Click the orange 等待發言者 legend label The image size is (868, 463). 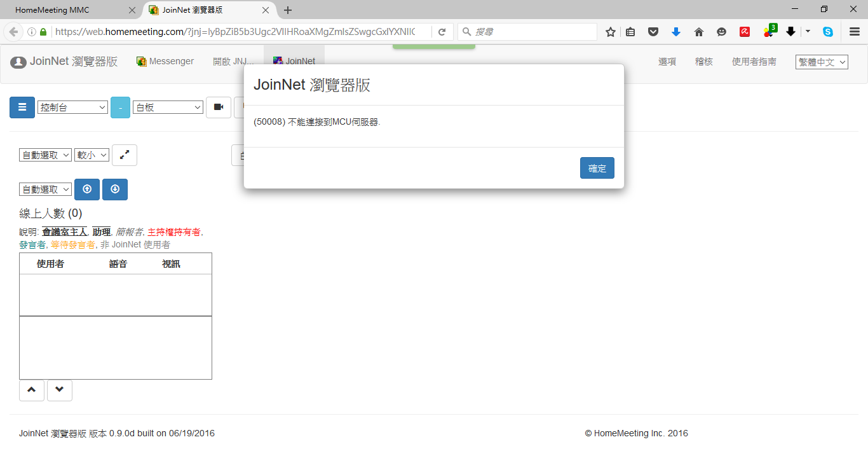tap(73, 244)
